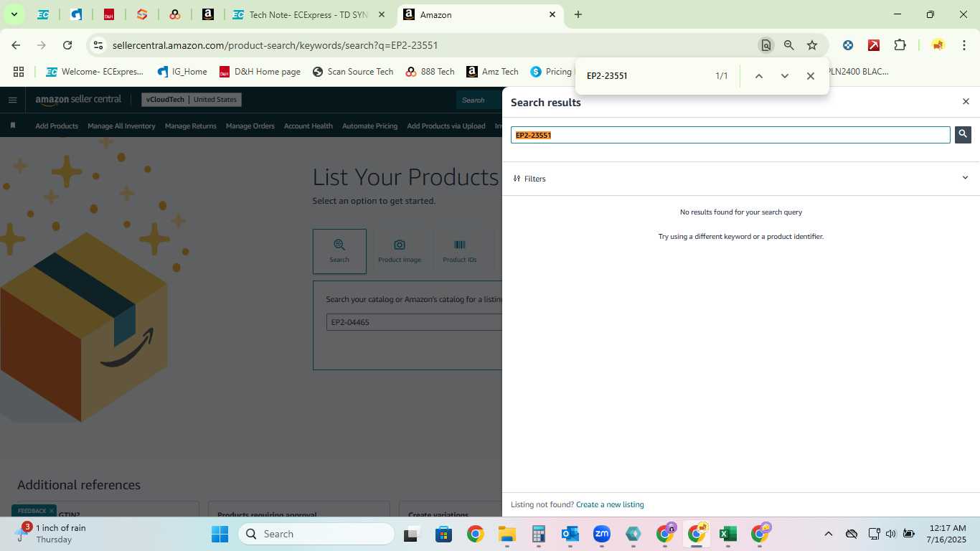Click the EP2-04465 catalog search input
The image size is (980, 551).
click(x=415, y=322)
